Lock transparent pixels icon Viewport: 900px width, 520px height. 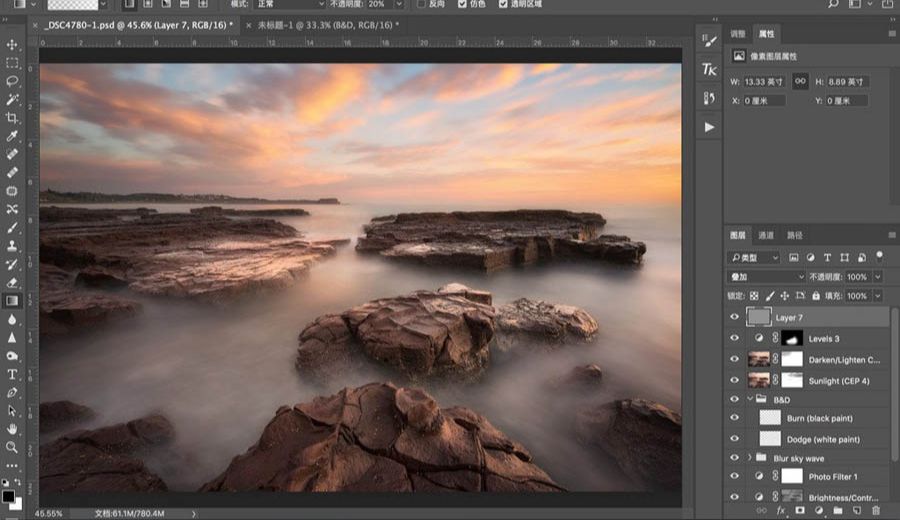click(x=754, y=296)
